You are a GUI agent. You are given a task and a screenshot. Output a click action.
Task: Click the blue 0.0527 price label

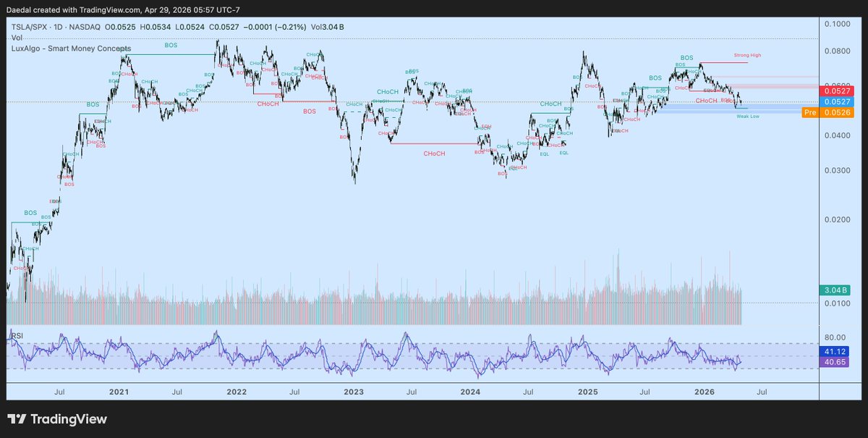tap(837, 102)
